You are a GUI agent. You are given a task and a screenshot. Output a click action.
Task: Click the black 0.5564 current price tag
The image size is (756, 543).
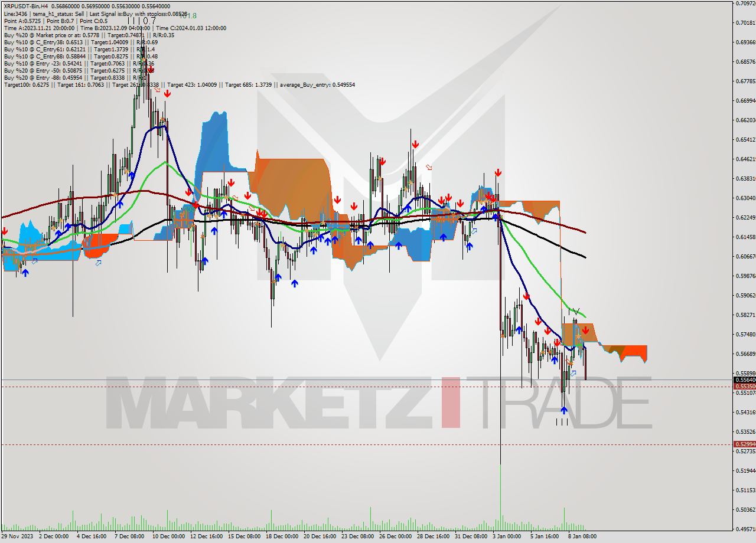tap(744, 380)
